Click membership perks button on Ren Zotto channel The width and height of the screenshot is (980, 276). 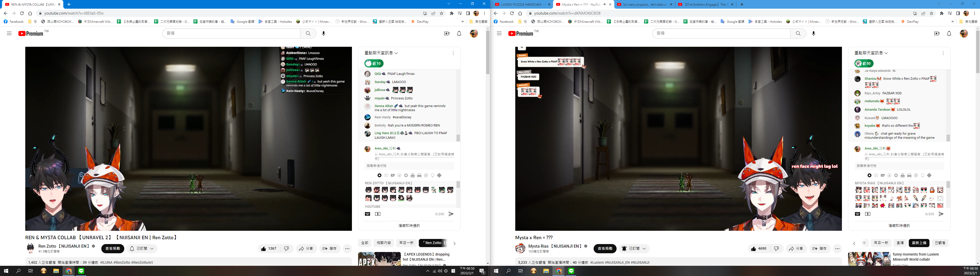(x=113, y=249)
